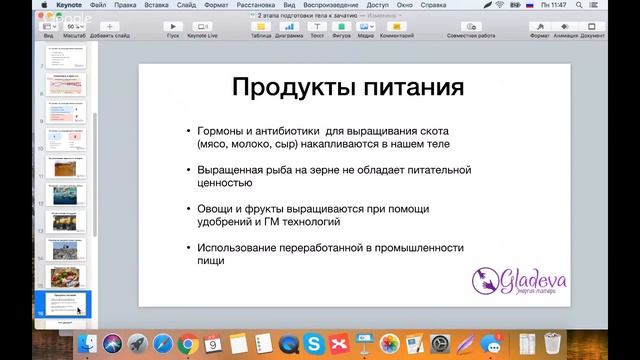Click the bullet starting with Выращенная рыба
This screenshot has width=640, height=360.
pyautogui.click(x=329, y=176)
